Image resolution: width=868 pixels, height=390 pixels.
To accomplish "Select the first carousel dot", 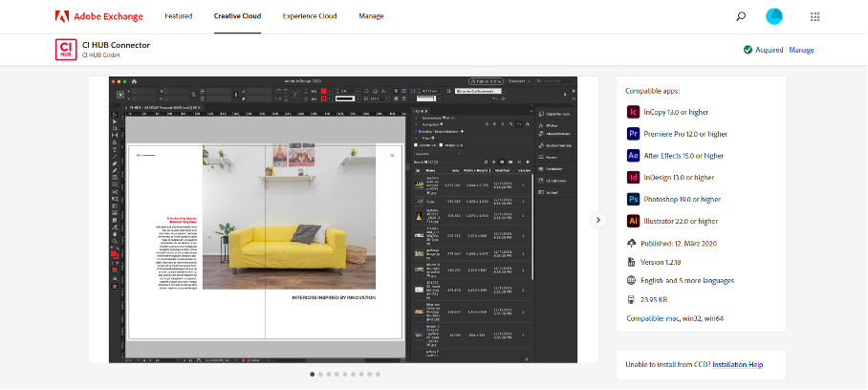I will (x=313, y=375).
